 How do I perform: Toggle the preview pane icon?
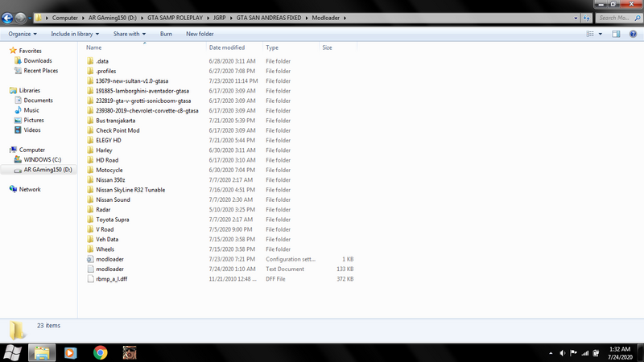616,34
